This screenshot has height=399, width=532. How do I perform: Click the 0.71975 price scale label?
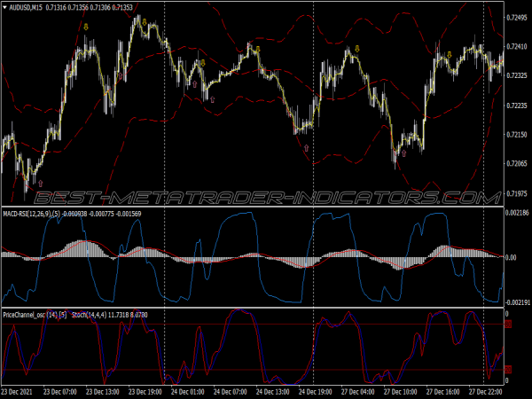click(x=517, y=193)
